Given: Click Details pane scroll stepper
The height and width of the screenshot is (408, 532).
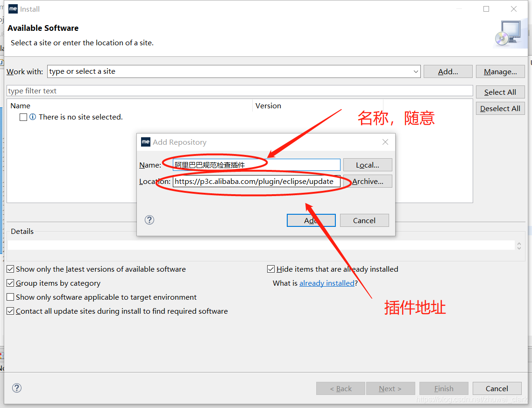Looking at the screenshot, I should pyautogui.click(x=519, y=246).
